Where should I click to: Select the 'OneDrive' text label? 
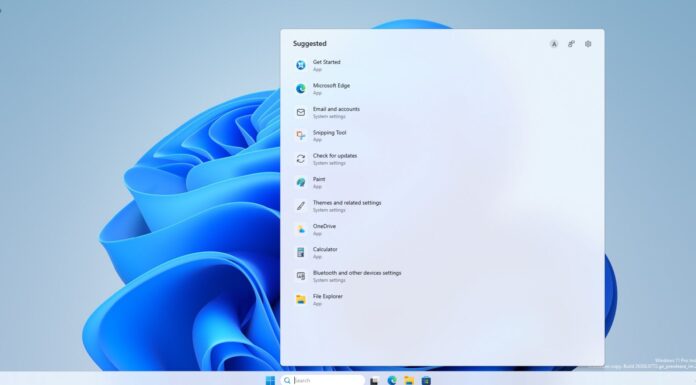coord(324,226)
